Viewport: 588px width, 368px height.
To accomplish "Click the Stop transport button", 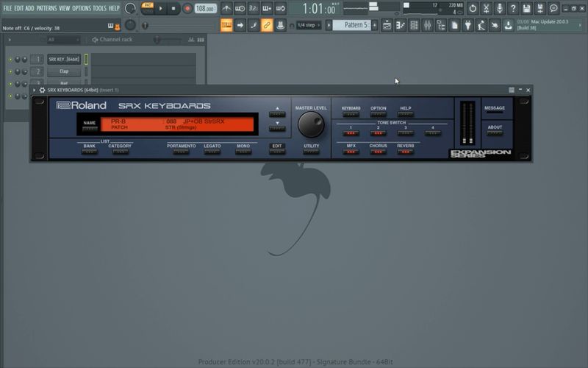I will tap(173, 8).
